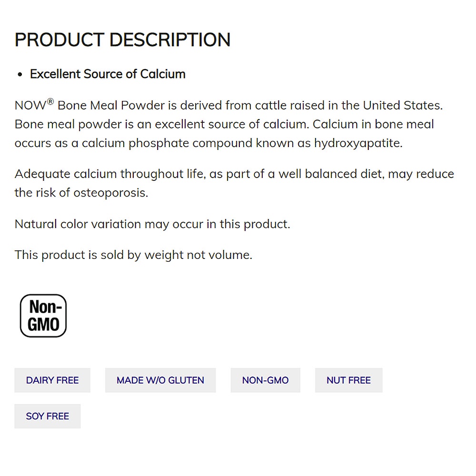Click the Non-GMO badge icon
Screen dimensions: 476x476
point(43,316)
